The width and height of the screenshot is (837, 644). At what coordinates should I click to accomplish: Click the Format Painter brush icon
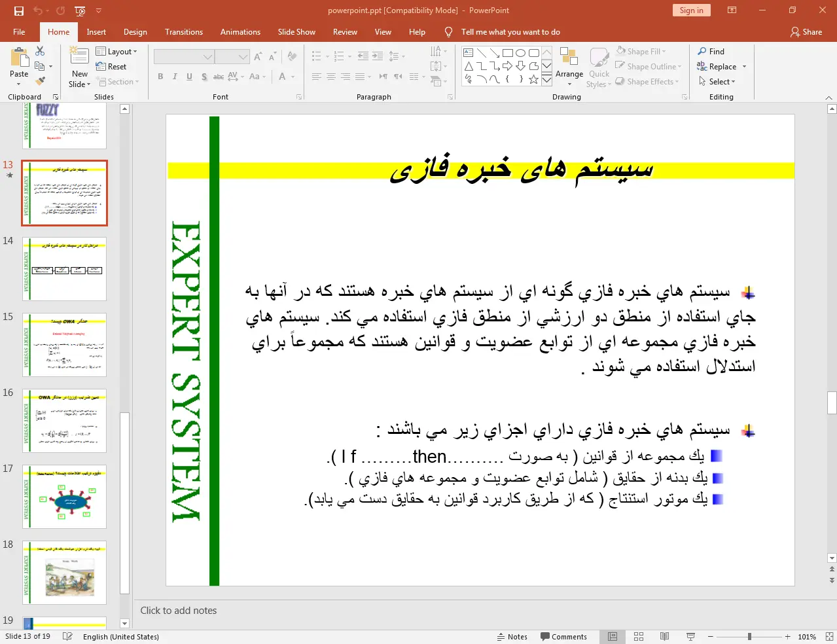click(x=40, y=81)
